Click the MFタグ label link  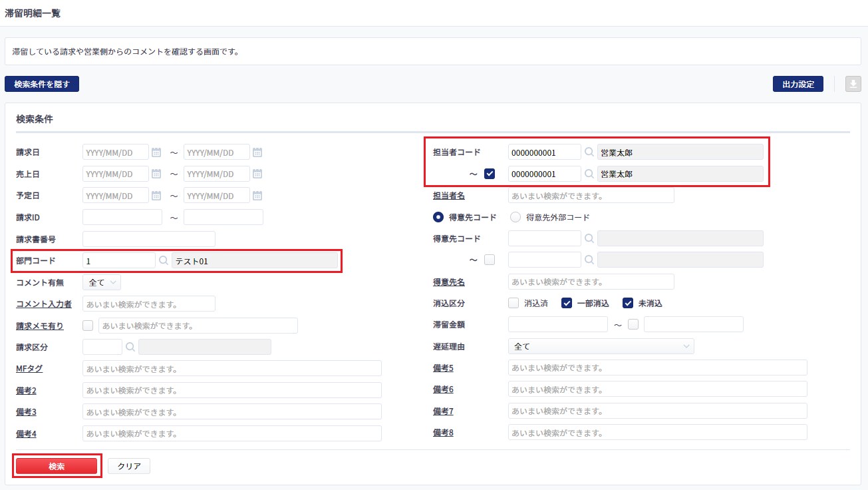(x=29, y=368)
